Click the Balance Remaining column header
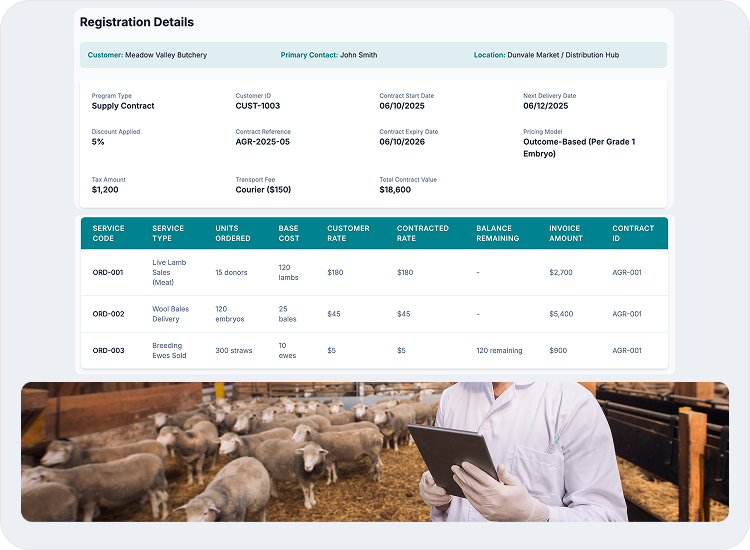 (498, 233)
